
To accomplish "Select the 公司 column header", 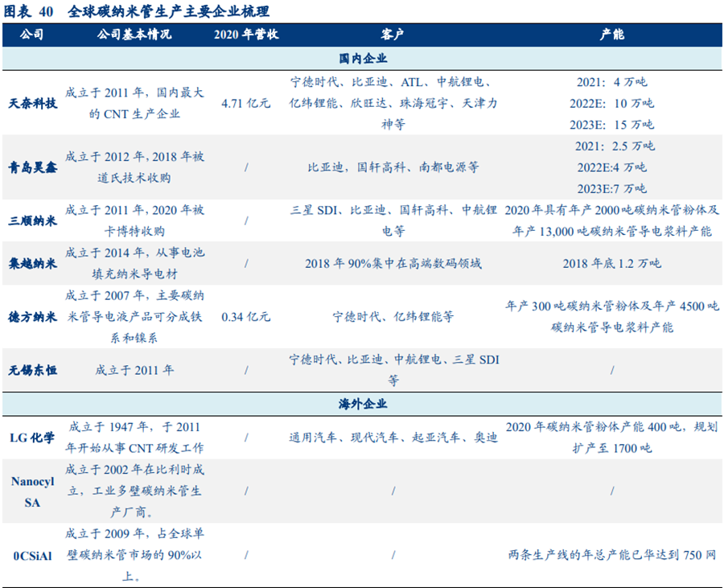I will [x=32, y=34].
